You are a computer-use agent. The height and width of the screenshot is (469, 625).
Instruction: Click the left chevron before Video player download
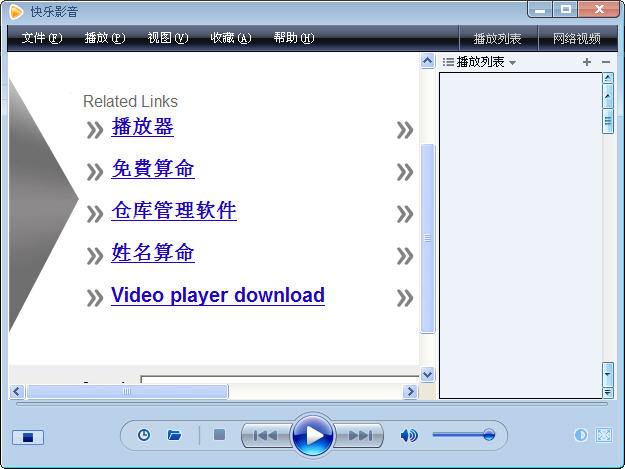[95, 298]
